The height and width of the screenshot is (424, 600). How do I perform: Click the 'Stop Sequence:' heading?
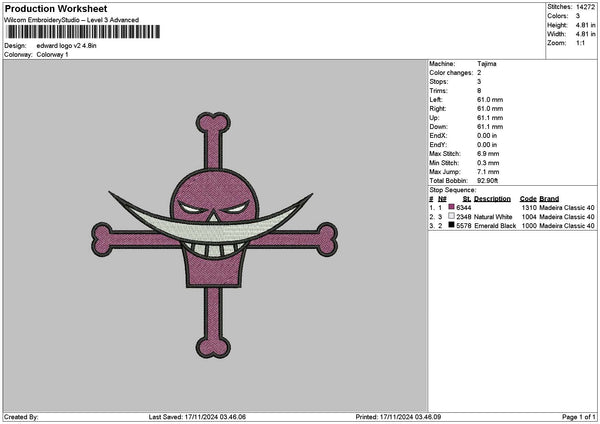[x=453, y=190]
